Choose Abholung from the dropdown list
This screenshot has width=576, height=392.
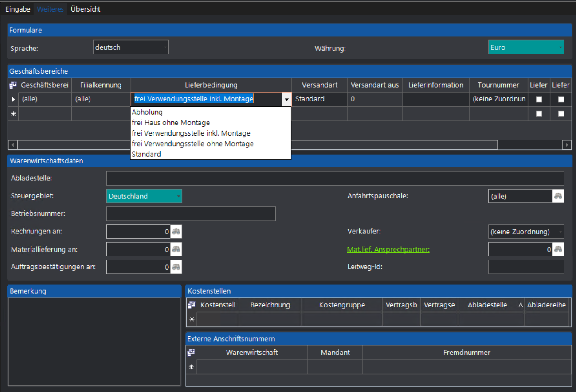[211, 112]
